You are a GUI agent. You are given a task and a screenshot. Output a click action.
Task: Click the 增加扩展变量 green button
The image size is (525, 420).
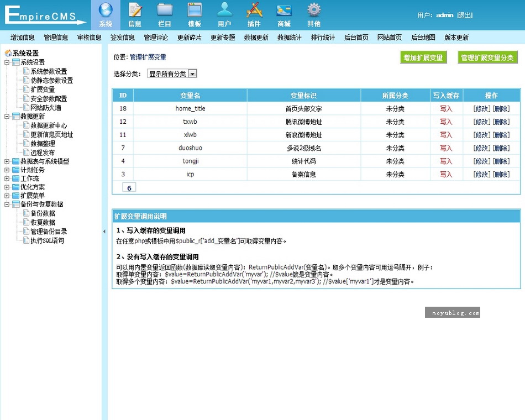(x=423, y=57)
